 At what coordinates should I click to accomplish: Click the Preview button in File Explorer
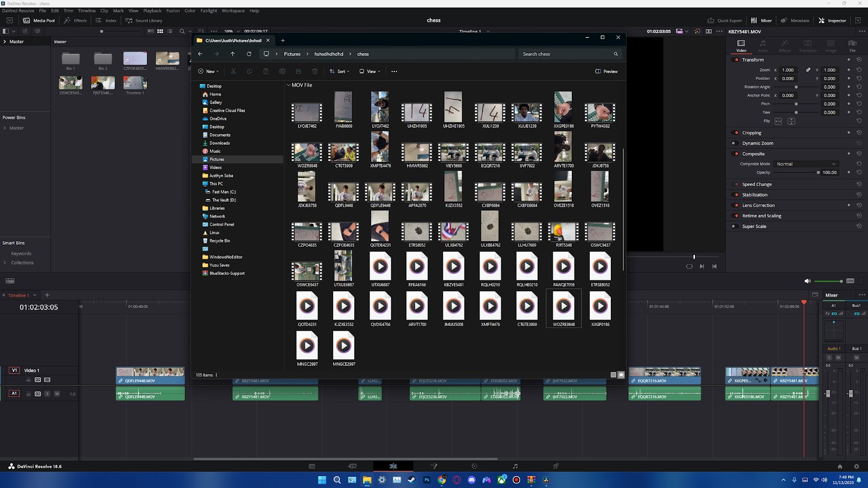coord(607,72)
